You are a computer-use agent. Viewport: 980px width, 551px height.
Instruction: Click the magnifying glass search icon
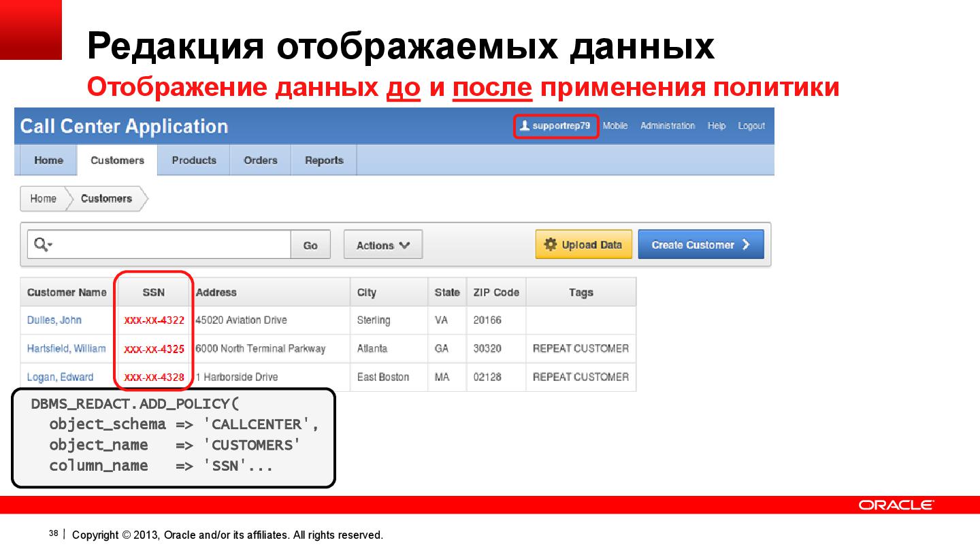click(x=39, y=243)
